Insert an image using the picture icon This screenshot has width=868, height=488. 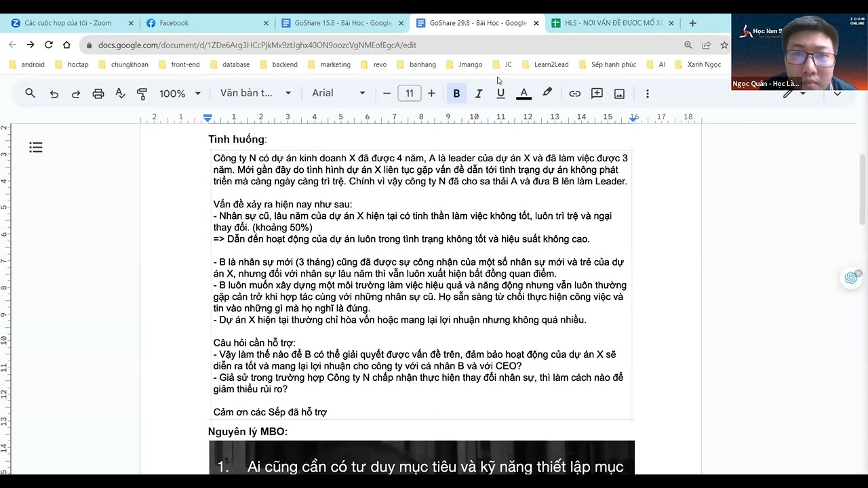tap(619, 94)
